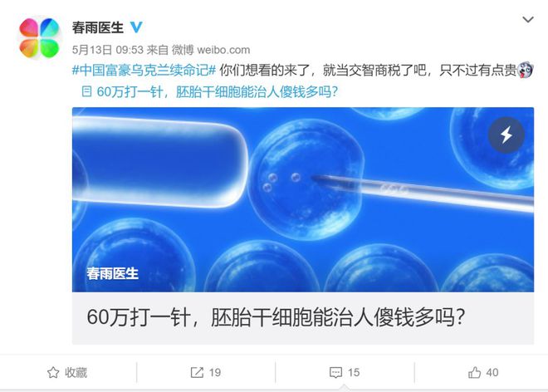Viewport: 548px width, 392px height.
Task: Toggle 收藏 to bookmark this post
Action: pos(67,372)
